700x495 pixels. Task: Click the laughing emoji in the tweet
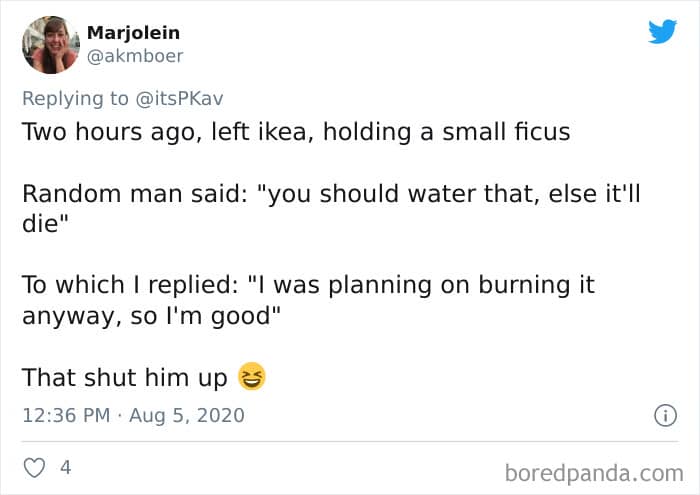tap(252, 378)
